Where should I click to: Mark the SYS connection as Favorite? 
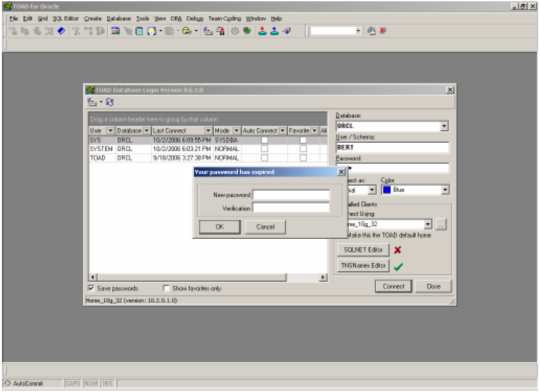click(303, 140)
